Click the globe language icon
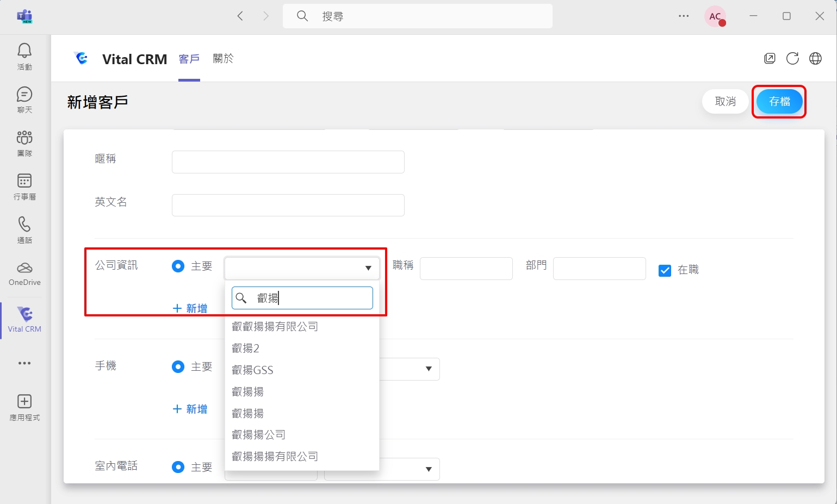Image resolution: width=837 pixels, height=504 pixels. point(815,59)
